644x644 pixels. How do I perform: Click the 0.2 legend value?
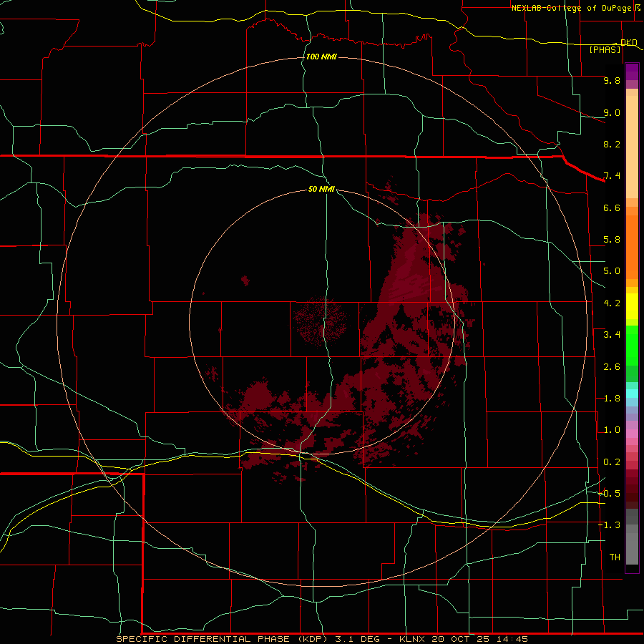[x=612, y=462]
